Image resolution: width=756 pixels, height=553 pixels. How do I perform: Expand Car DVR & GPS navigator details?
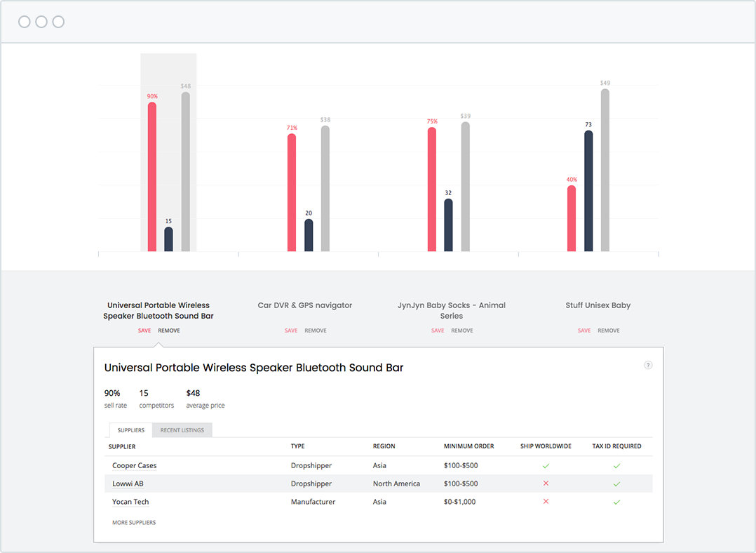click(x=305, y=305)
